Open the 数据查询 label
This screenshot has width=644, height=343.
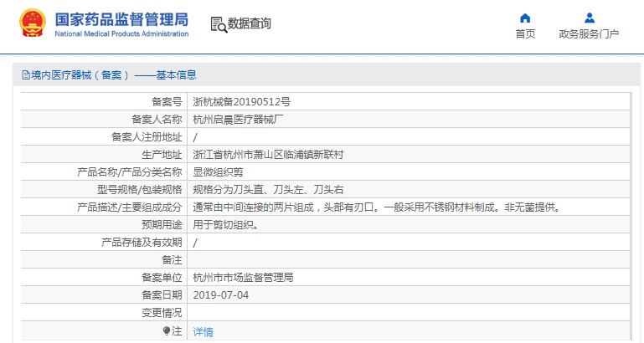point(250,23)
